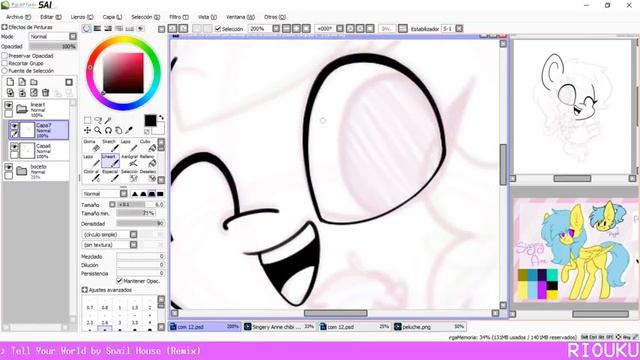Image resolution: width=640 pixels, height=360 pixels.
Task: Select the rectangular selection tool
Action: point(87,120)
